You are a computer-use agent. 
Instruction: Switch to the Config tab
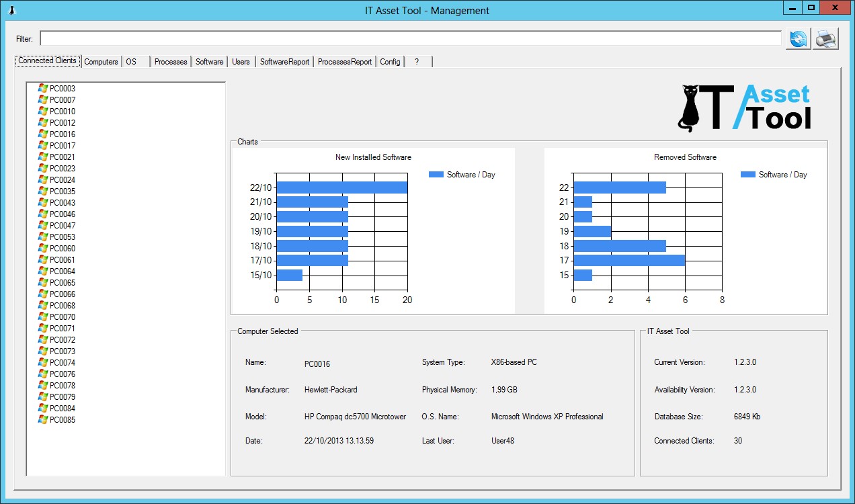(390, 61)
